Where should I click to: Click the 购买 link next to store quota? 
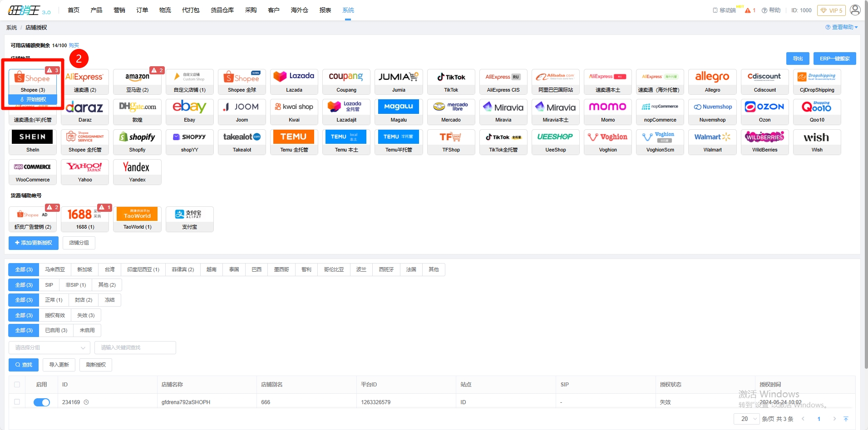pos(74,45)
